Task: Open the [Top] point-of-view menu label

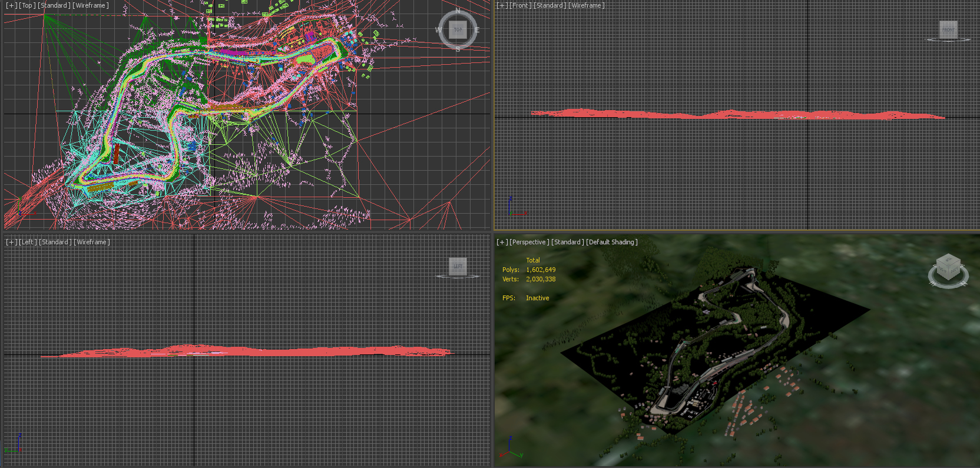Action: tap(27, 5)
